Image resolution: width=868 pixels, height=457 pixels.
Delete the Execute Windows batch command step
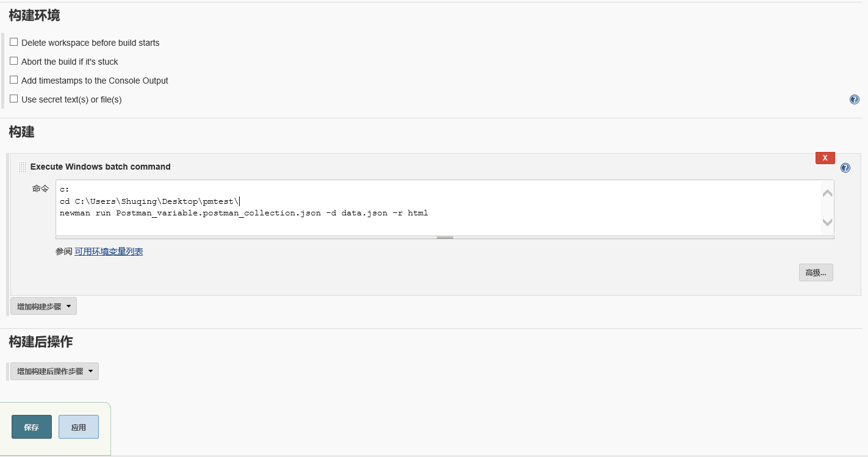(825, 157)
